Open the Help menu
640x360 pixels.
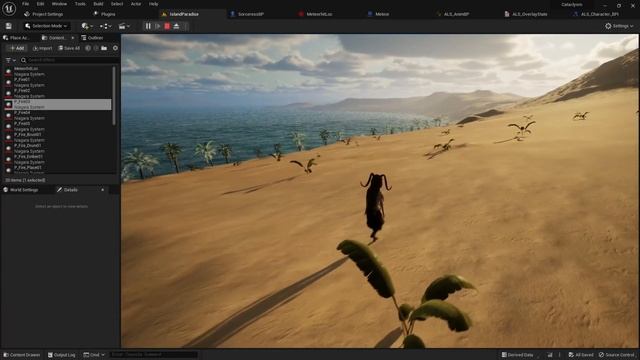point(153,4)
